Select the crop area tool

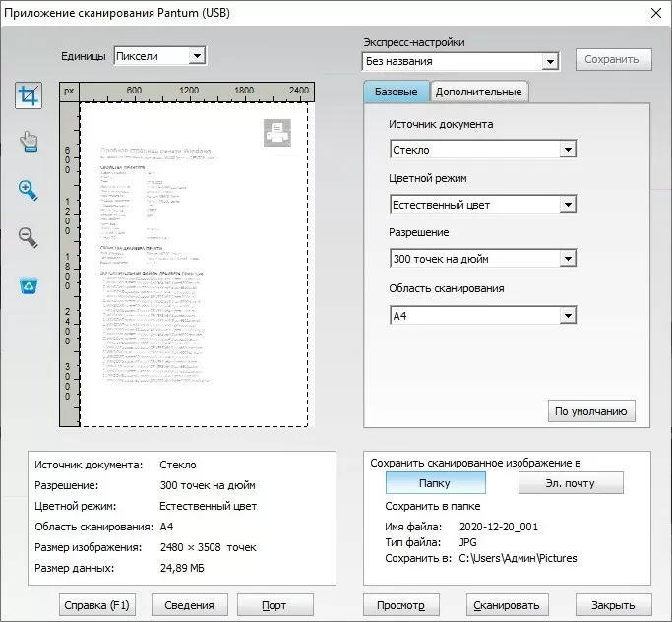coord(29,96)
